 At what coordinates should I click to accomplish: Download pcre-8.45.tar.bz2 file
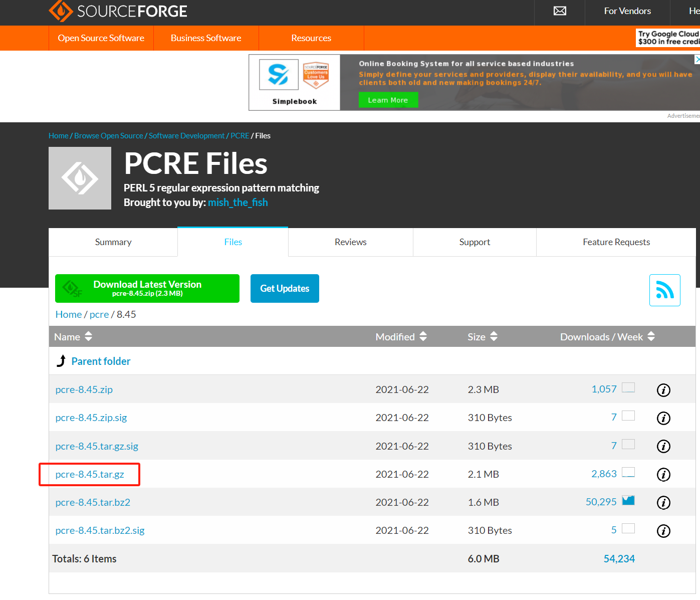pyautogui.click(x=93, y=502)
